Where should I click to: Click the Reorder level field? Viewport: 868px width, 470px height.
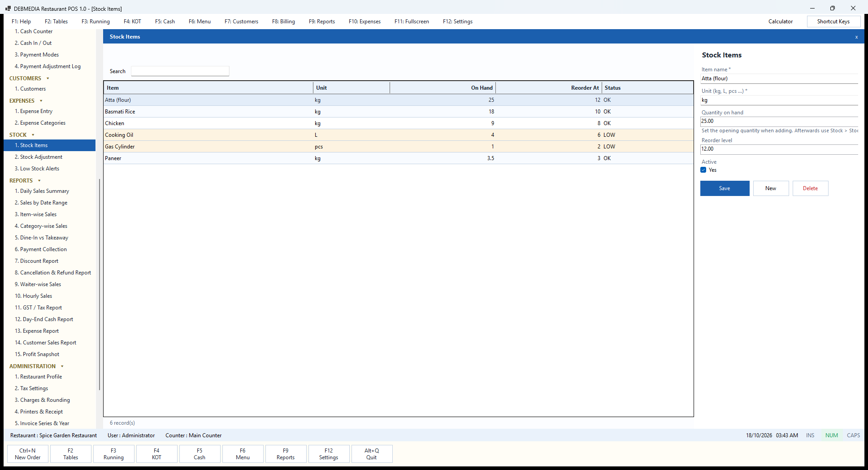[x=779, y=149]
